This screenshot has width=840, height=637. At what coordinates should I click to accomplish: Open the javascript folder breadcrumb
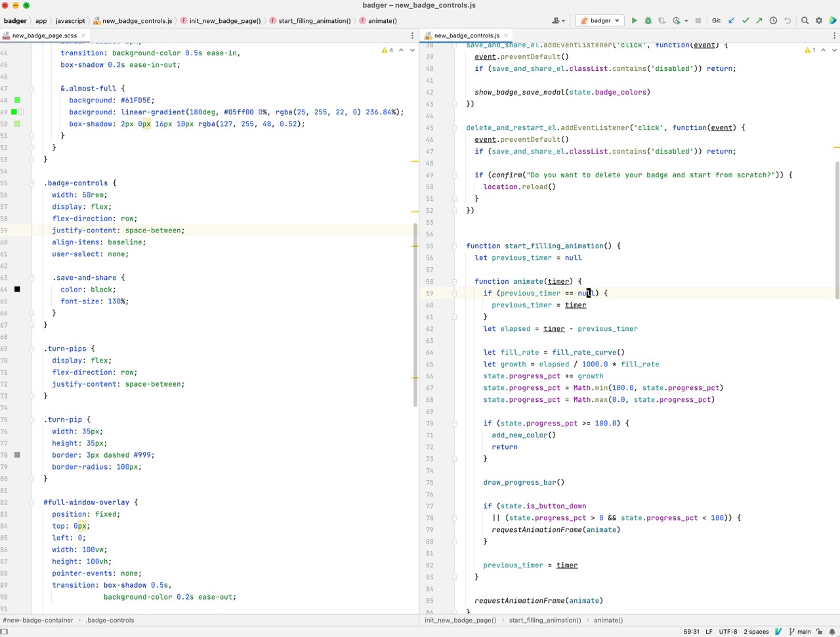tap(70, 20)
